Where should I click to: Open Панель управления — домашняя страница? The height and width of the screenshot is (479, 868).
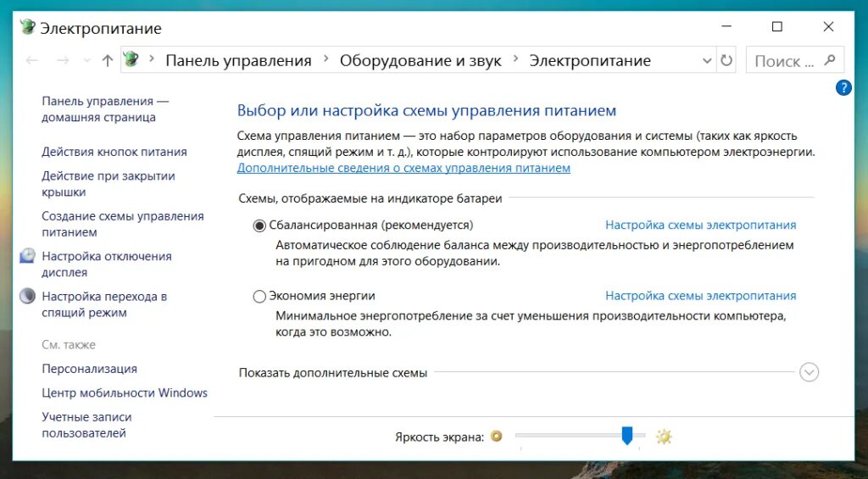click(105, 109)
